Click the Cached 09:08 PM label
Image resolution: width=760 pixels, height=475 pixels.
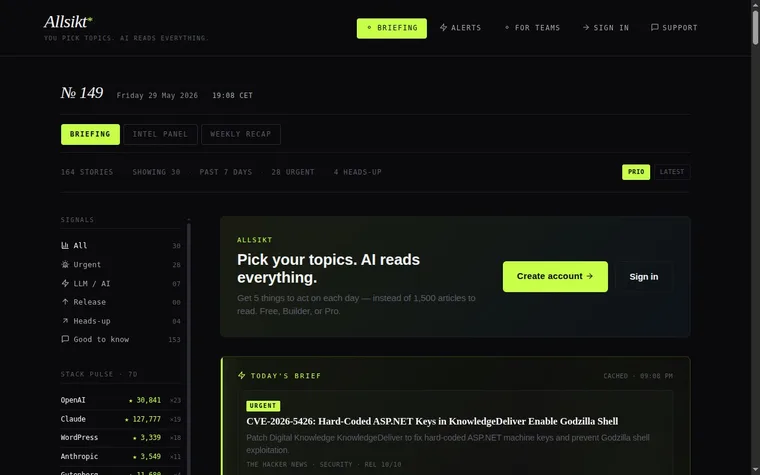tap(638, 376)
